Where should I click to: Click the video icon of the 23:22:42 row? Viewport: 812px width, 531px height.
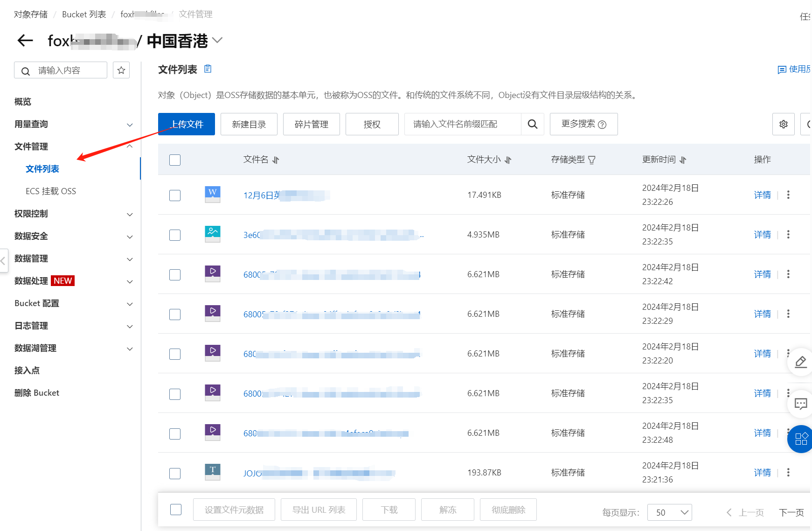pyautogui.click(x=213, y=273)
